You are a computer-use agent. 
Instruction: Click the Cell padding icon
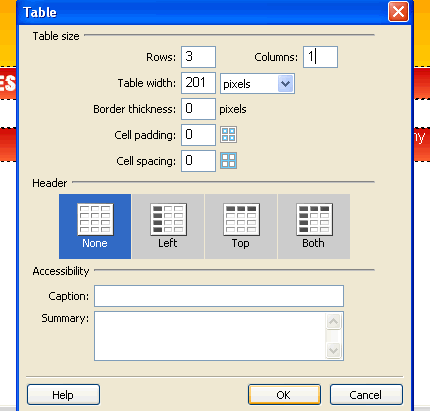[x=229, y=135]
